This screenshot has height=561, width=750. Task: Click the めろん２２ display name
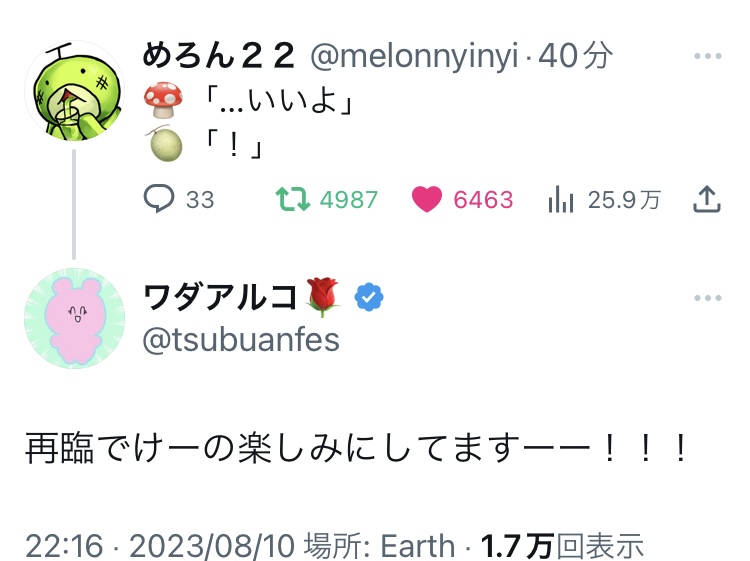220,57
